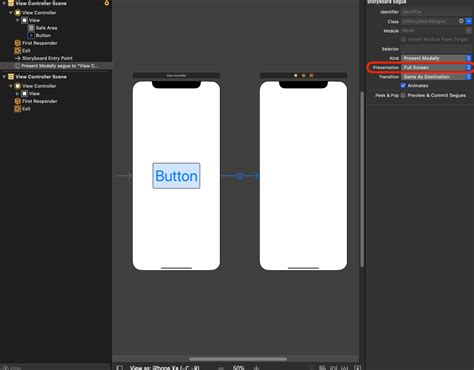
Task: Select the text 'Safe Area' in outline
Action: 46,28
